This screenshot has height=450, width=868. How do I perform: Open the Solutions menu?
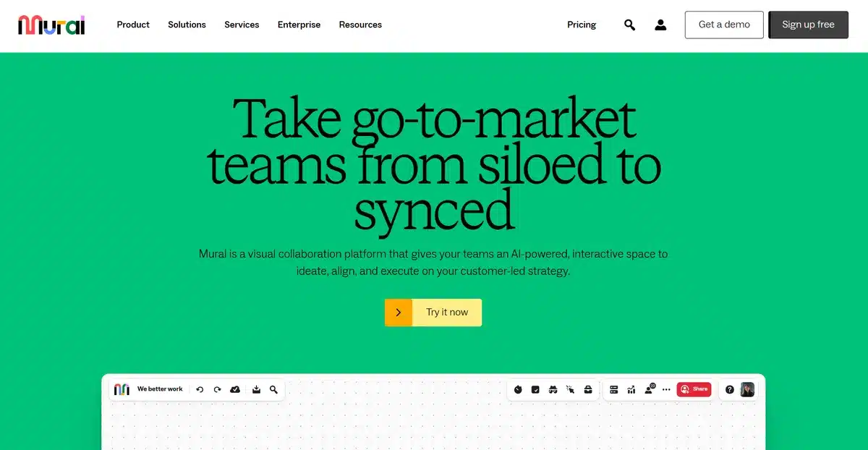pos(187,25)
